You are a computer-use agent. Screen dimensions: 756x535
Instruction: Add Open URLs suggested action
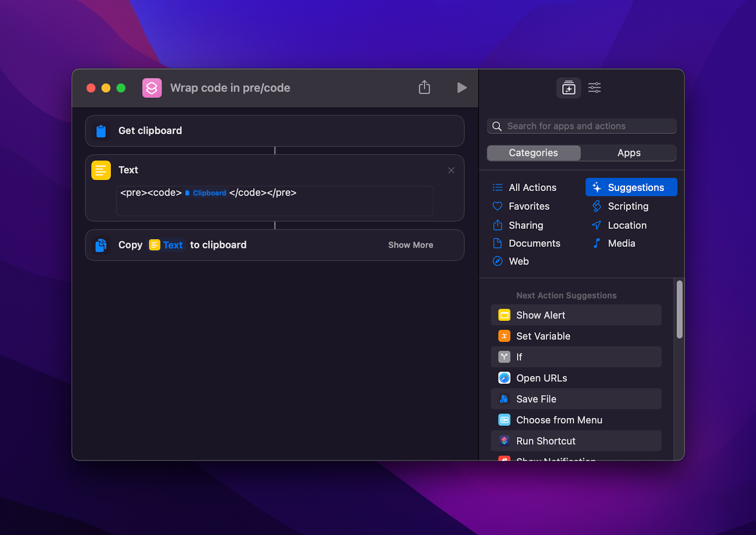(576, 378)
